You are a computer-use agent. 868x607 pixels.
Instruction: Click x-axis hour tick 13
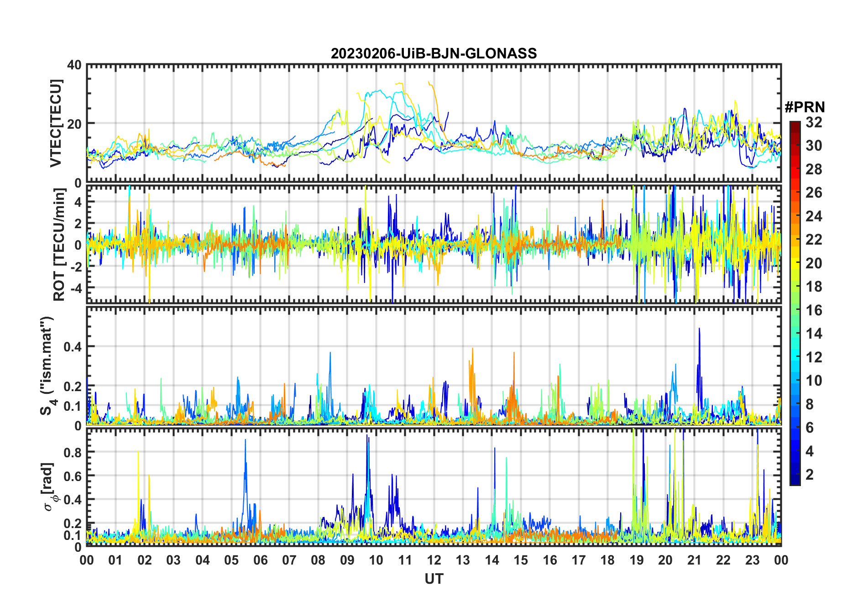point(463,560)
